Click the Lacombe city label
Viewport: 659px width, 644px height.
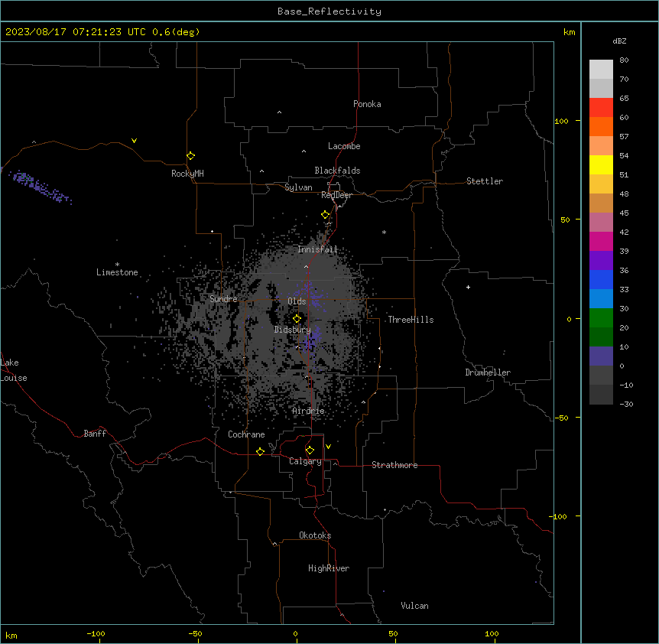coord(344,146)
